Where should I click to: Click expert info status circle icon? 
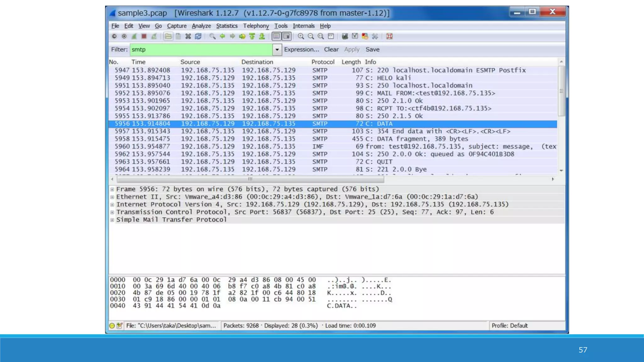tap(112, 326)
